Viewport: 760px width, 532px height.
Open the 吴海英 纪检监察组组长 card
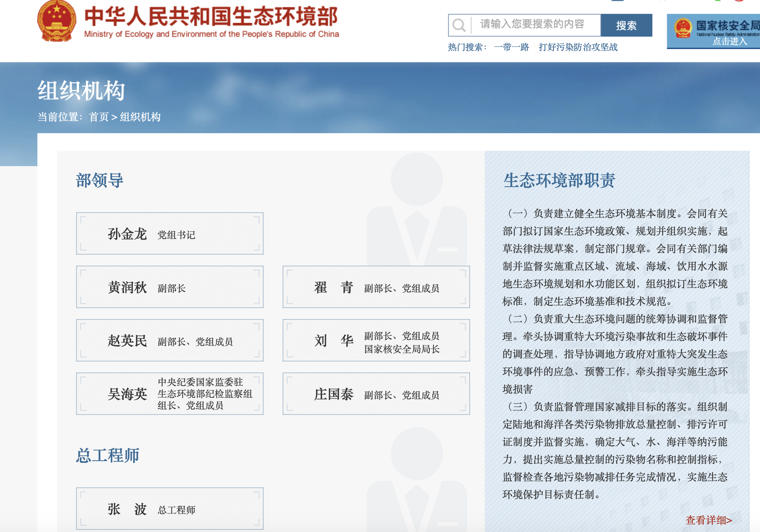[x=170, y=394]
